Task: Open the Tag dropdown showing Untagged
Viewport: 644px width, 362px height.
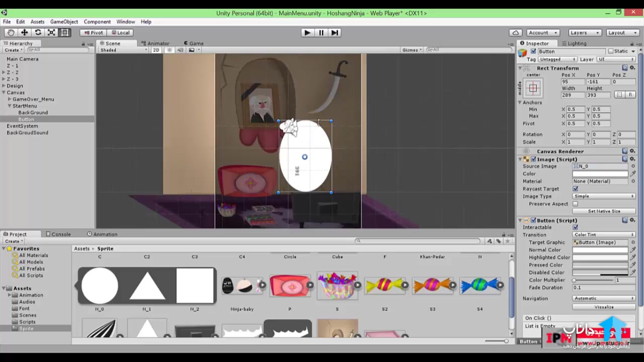Action: click(557, 59)
